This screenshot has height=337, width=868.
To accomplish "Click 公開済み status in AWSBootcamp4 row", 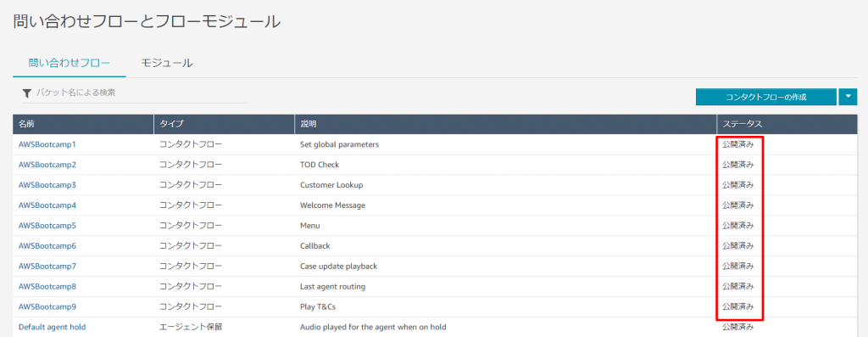I will pos(738,205).
